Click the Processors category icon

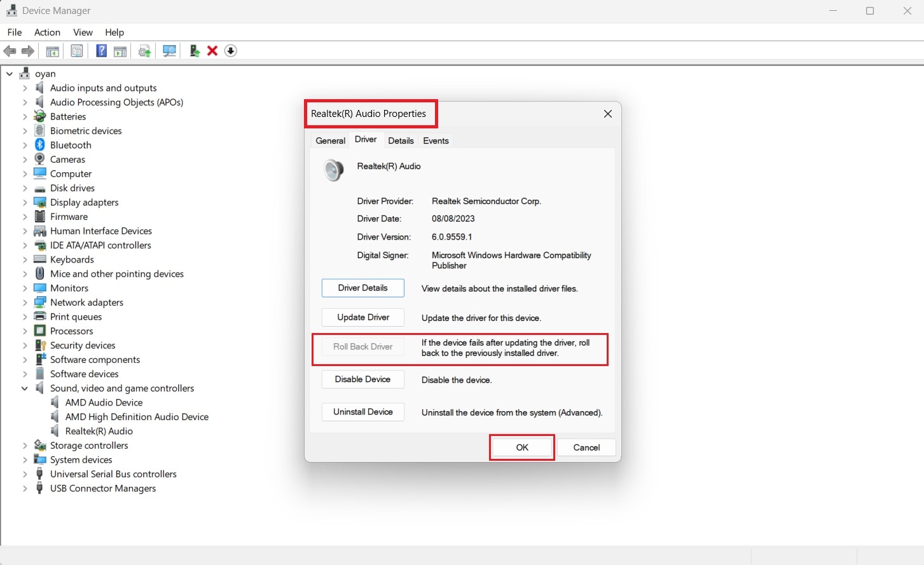[x=40, y=331]
